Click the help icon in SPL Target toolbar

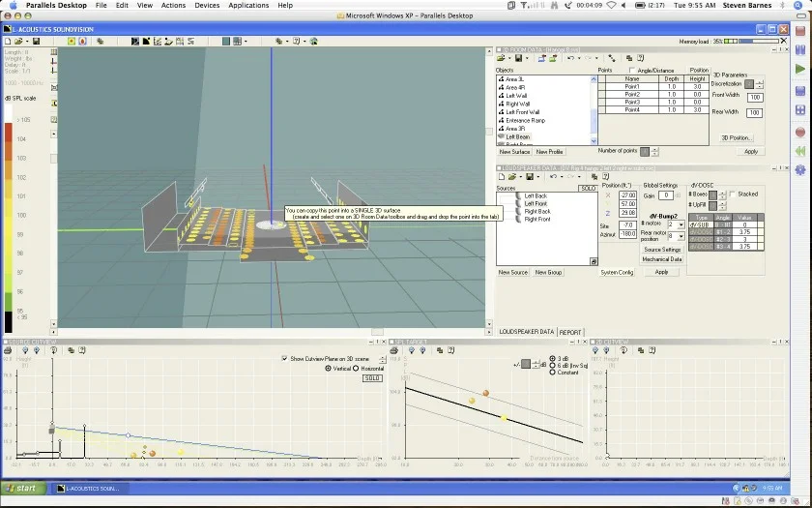coord(451,350)
